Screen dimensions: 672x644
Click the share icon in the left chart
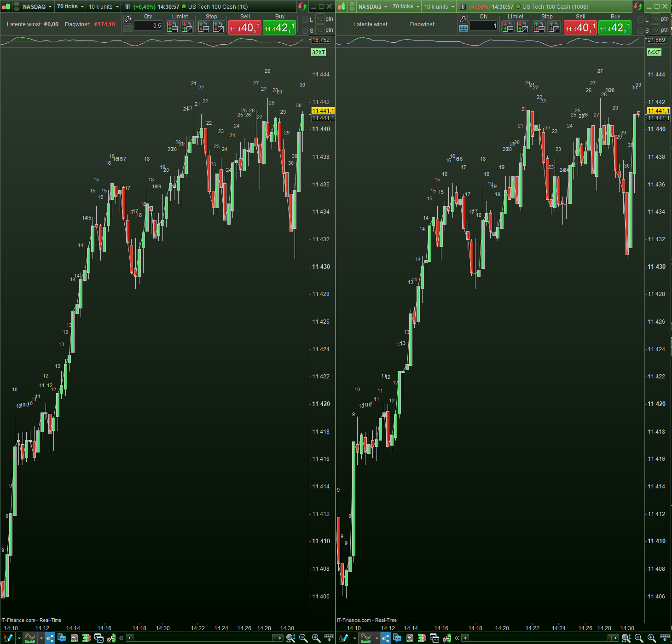coord(50,638)
